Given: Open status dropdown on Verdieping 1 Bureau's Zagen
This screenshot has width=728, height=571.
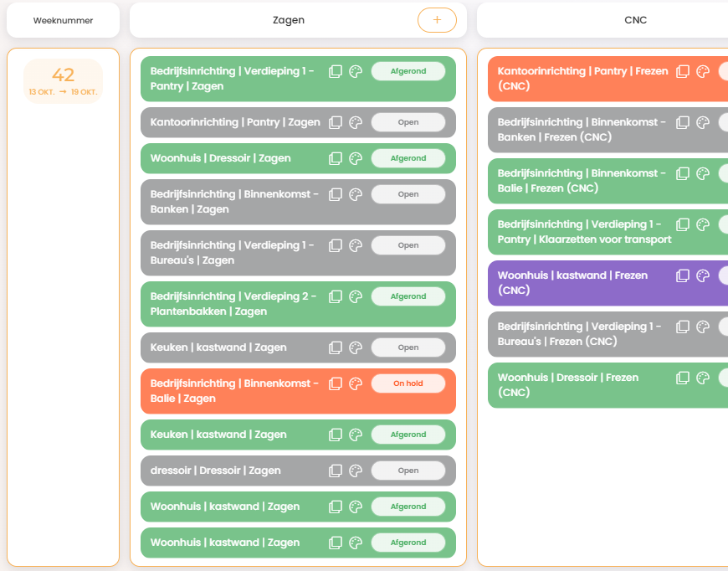Looking at the screenshot, I should coord(408,245).
